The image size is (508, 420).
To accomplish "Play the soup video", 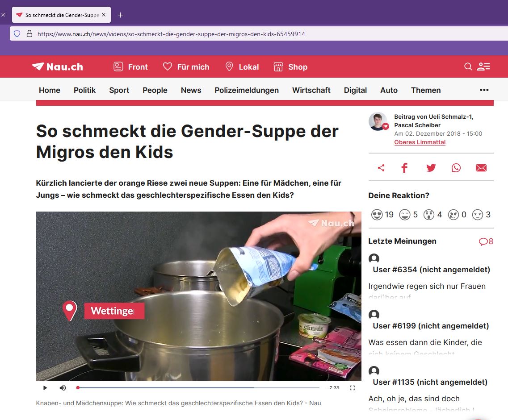I will 45,388.
